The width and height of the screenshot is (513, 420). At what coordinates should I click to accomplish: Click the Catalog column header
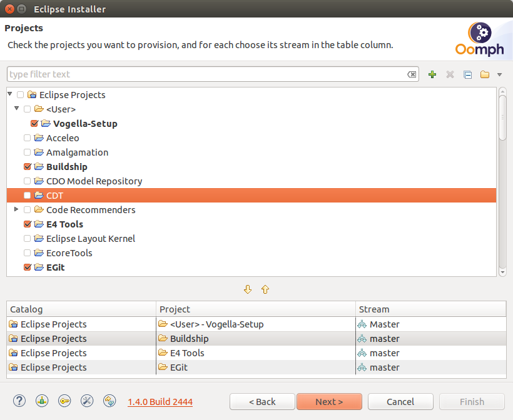coord(81,309)
